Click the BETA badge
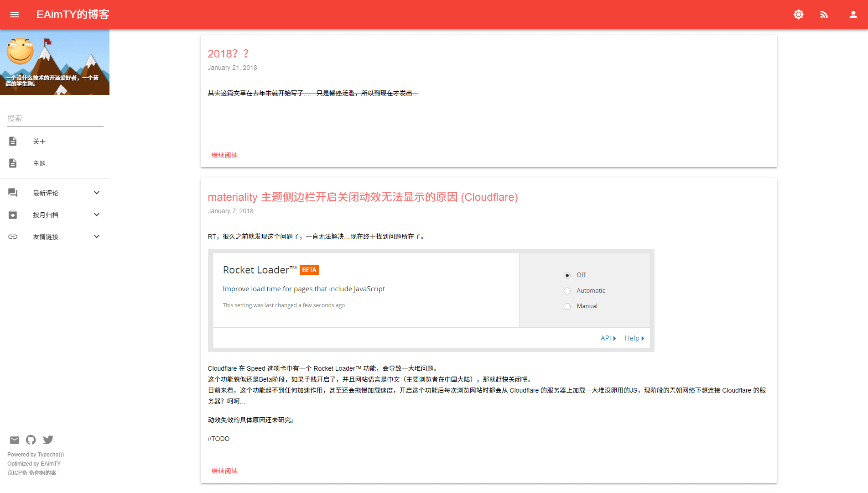 coord(309,270)
